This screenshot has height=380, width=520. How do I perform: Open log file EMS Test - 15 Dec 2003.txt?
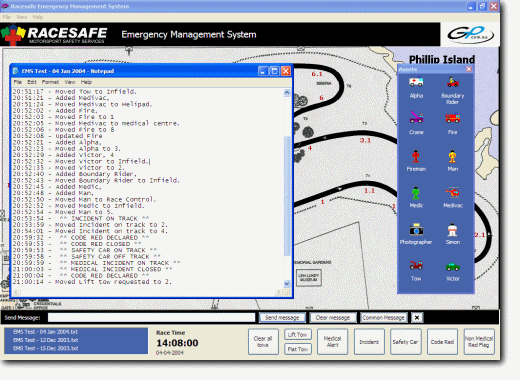45,348
